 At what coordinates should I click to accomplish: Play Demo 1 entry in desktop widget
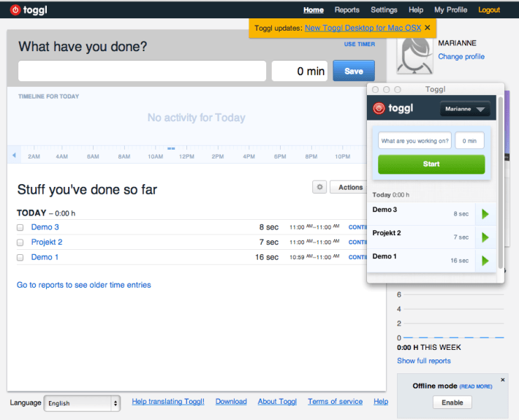pos(485,261)
